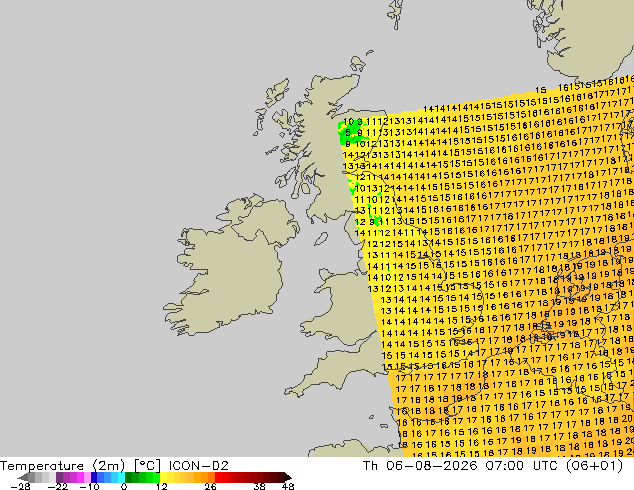Click the '-10' label on the temperature legend

click(90, 486)
